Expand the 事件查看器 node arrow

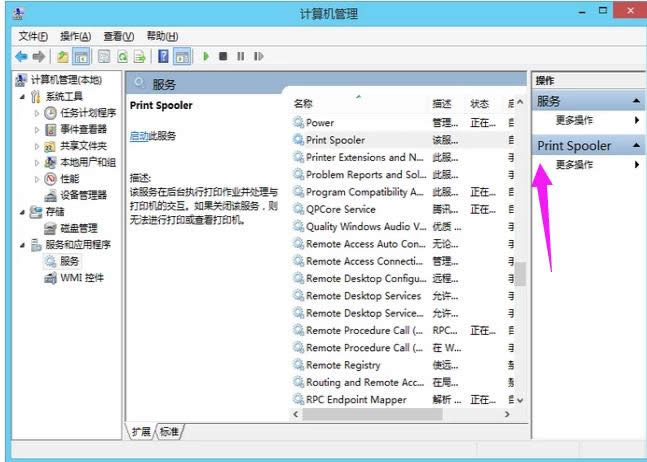pos(37,129)
